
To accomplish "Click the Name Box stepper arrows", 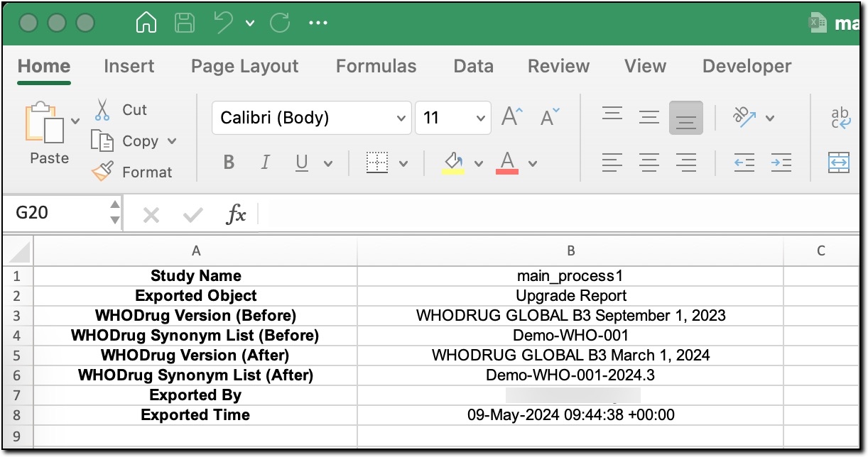I will 115,213.
